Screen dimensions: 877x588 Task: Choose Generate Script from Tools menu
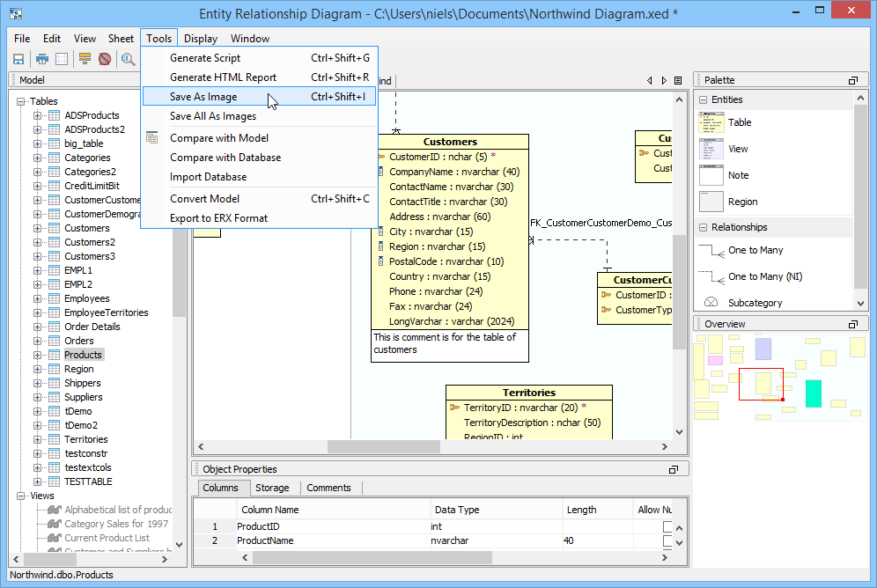point(260,58)
